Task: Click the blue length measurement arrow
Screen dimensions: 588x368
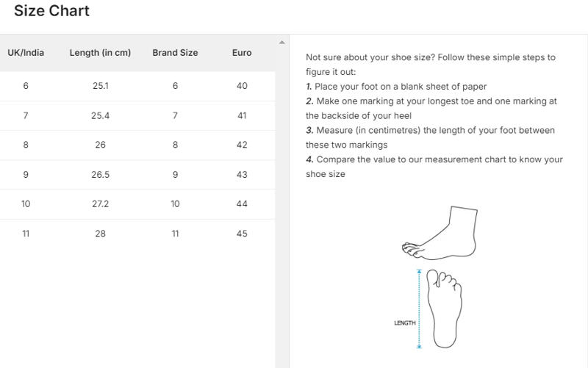Action: pyautogui.click(x=419, y=309)
